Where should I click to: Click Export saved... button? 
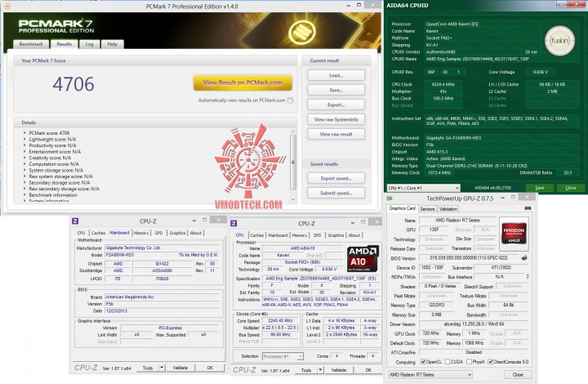pos(336,178)
